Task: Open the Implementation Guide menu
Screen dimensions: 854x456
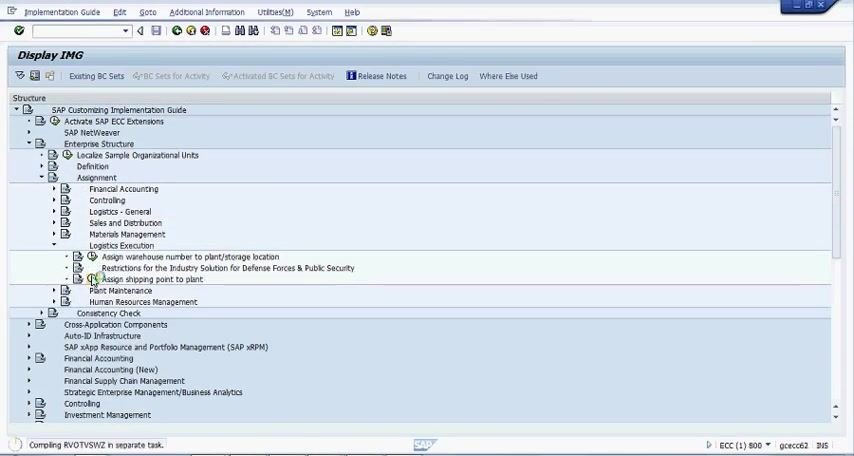Action: 62,12
